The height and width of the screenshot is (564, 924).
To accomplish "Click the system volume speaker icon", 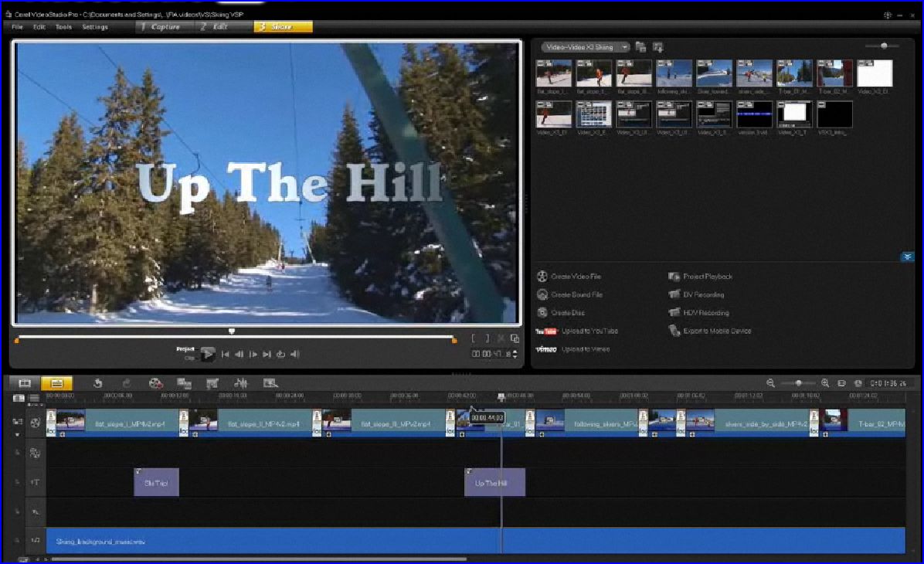I will tap(295, 354).
